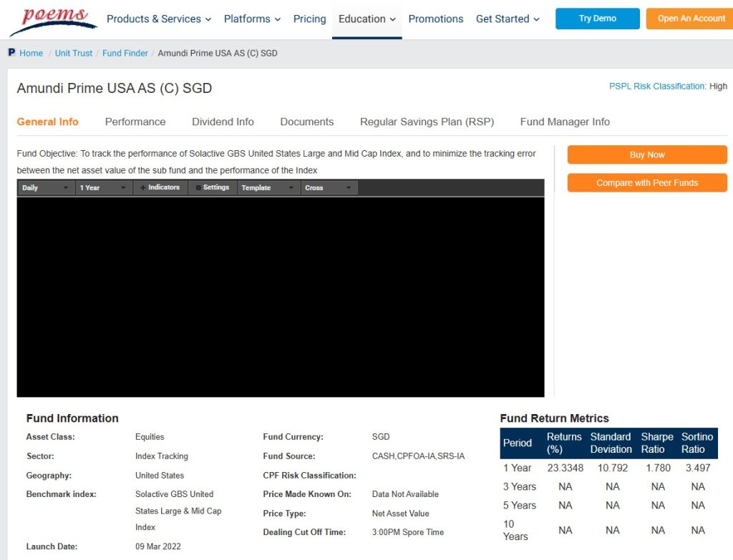Click the Fund Return Metrics heading

(x=555, y=418)
